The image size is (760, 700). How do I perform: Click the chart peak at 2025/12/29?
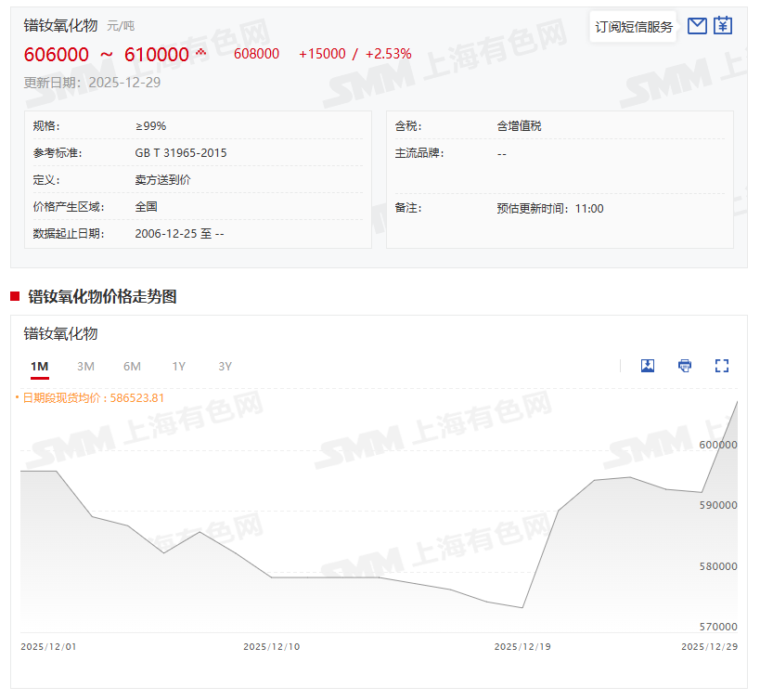737,402
